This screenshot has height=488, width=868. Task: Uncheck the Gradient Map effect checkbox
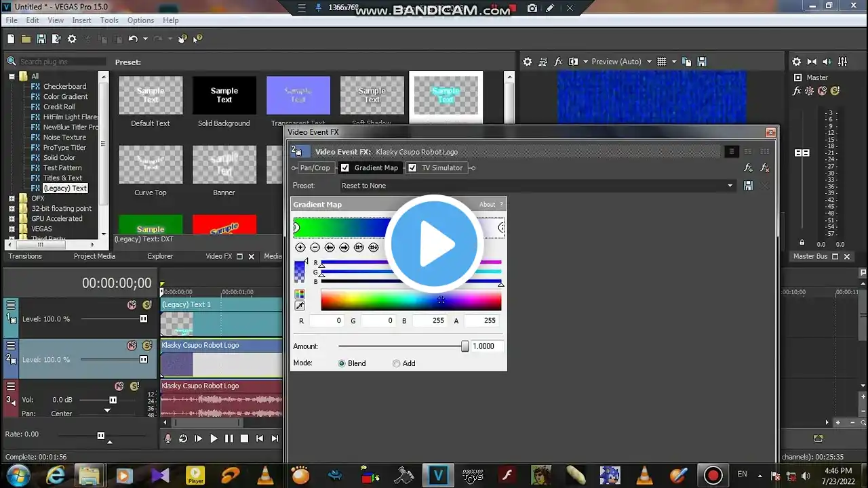345,168
